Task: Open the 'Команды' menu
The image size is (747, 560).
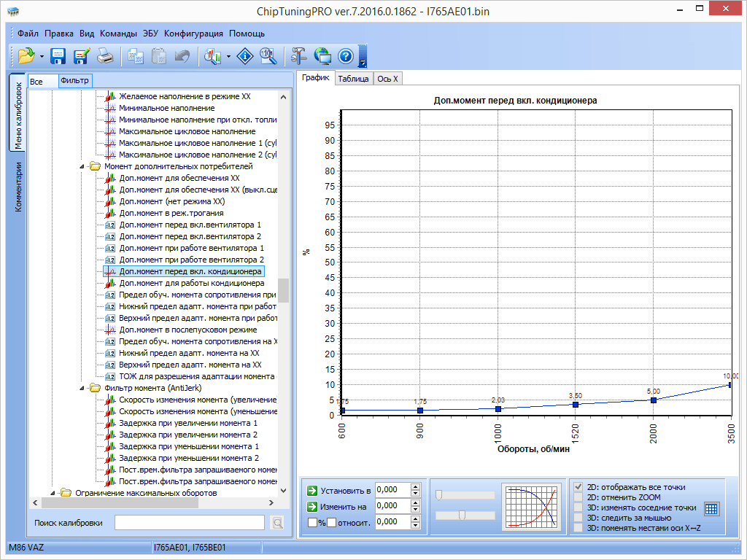Action: click(x=118, y=34)
